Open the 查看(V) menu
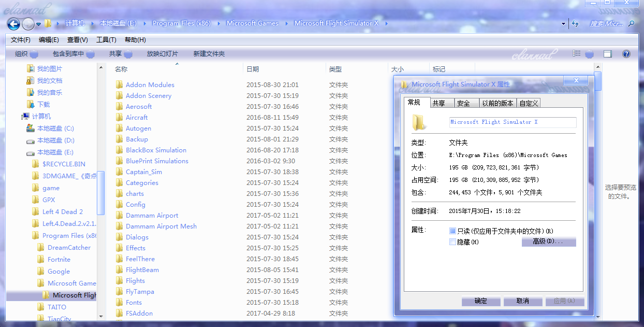Viewport: 644px width, 327px height. coord(78,40)
